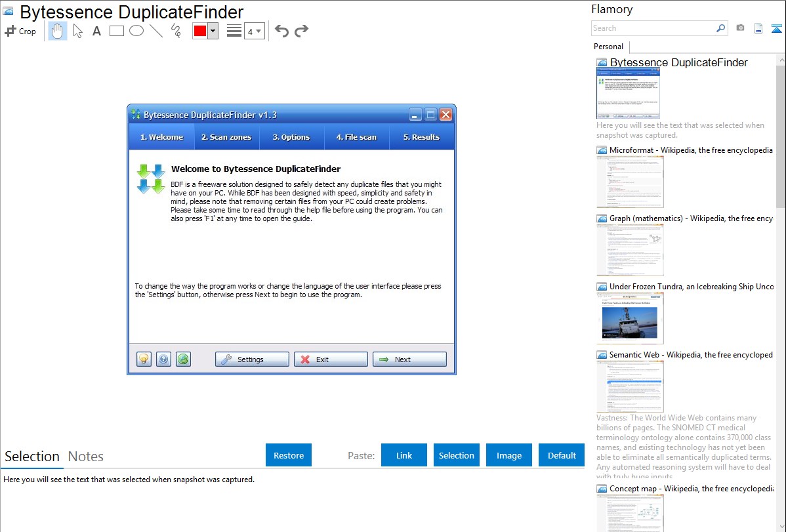The image size is (786, 532).
Task: Redo the last annotation
Action: point(301,31)
